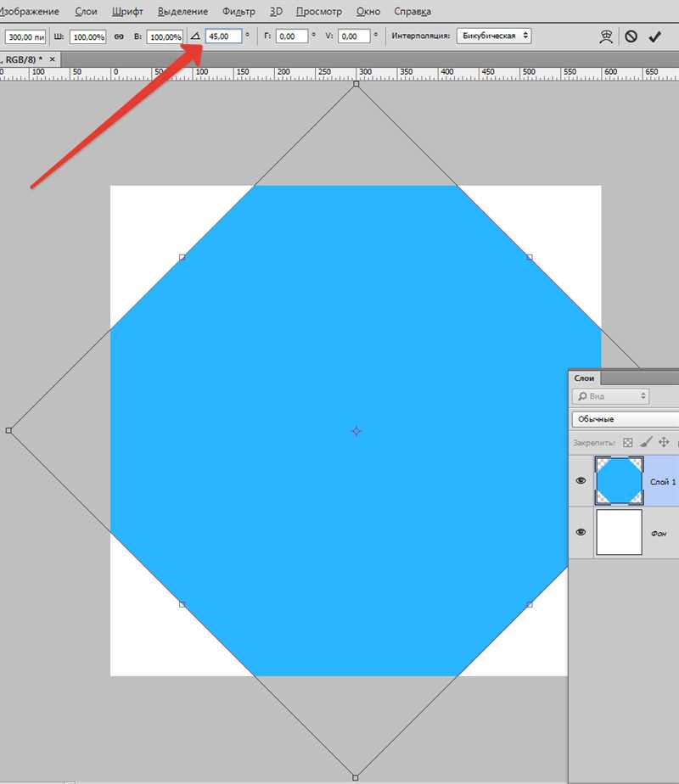The image size is (679, 784).
Task: Open the 3D menu
Action: pos(276,11)
